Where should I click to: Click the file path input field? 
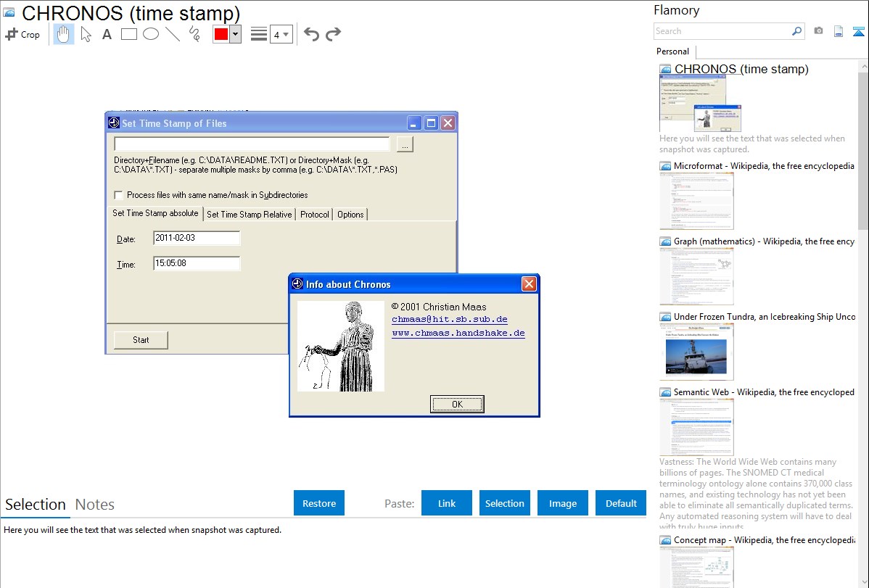pyautogui.click(x=252, y=144)
